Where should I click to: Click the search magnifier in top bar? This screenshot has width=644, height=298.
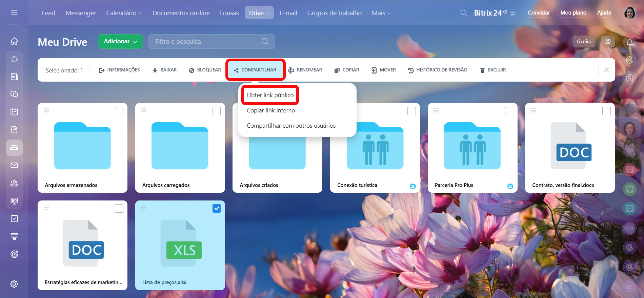tap(463, 13)
